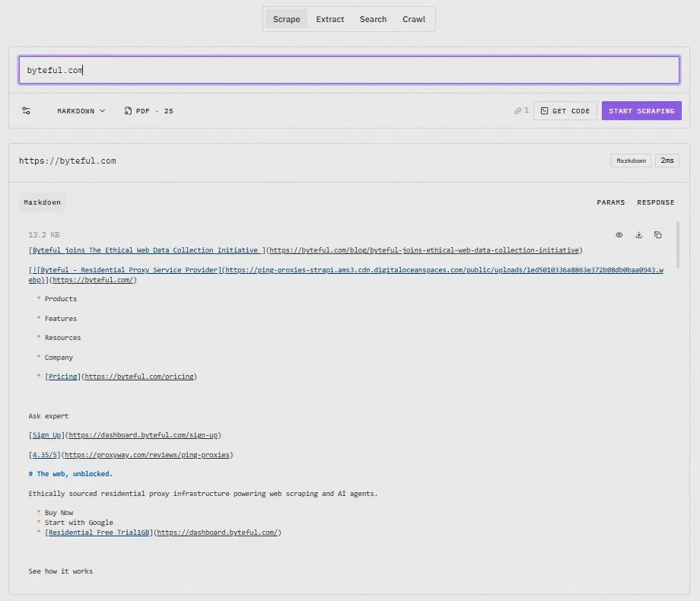Copy the markdown output to clipboard

tap(658, 235)
